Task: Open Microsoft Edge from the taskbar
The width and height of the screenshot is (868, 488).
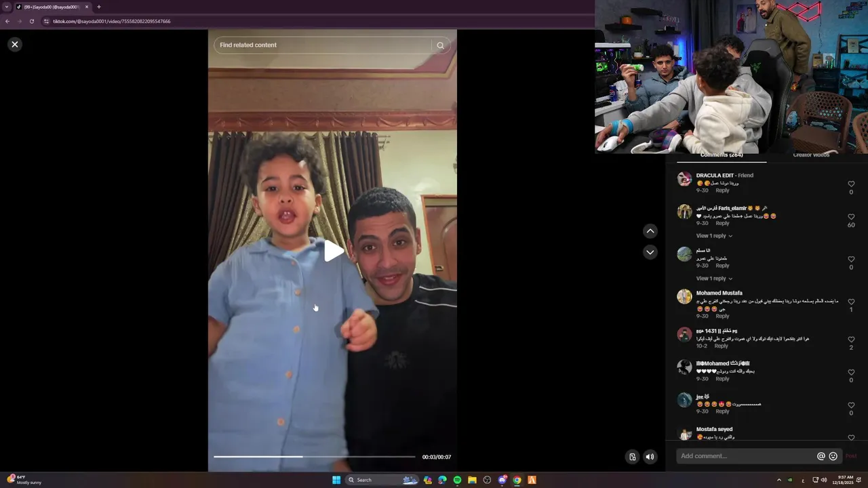Action: click(x=442, y=480)
